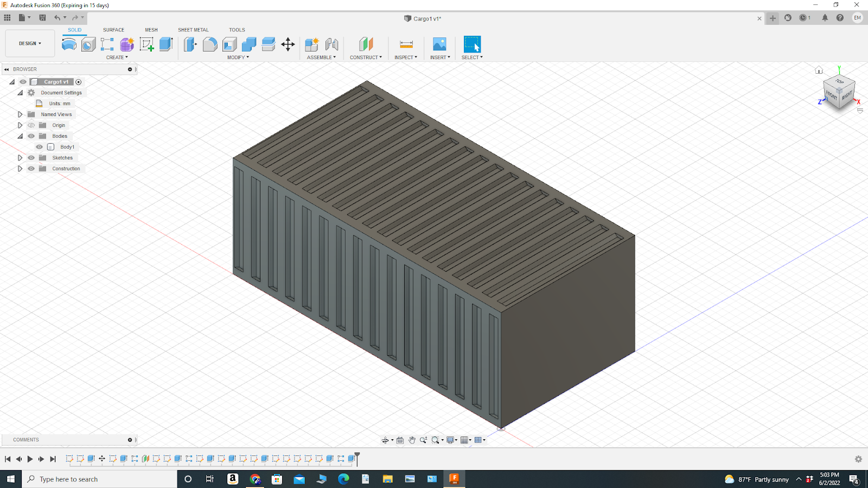Click the Windows search box

(x=100, y=479)
